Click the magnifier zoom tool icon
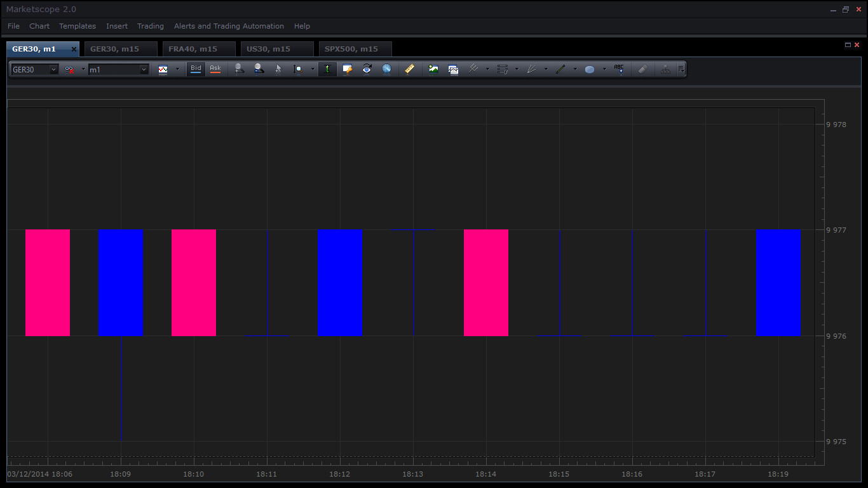The image size is (868, 488). point(297,69)
